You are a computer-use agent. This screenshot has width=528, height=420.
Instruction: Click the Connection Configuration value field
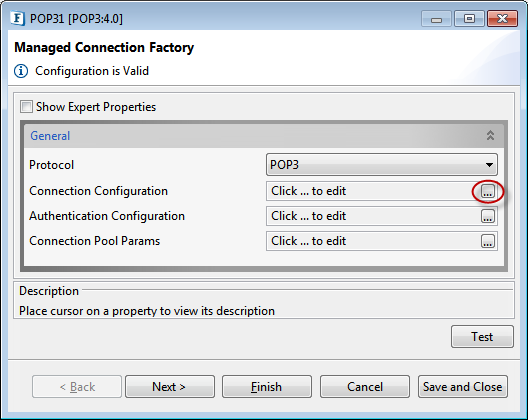373,191
